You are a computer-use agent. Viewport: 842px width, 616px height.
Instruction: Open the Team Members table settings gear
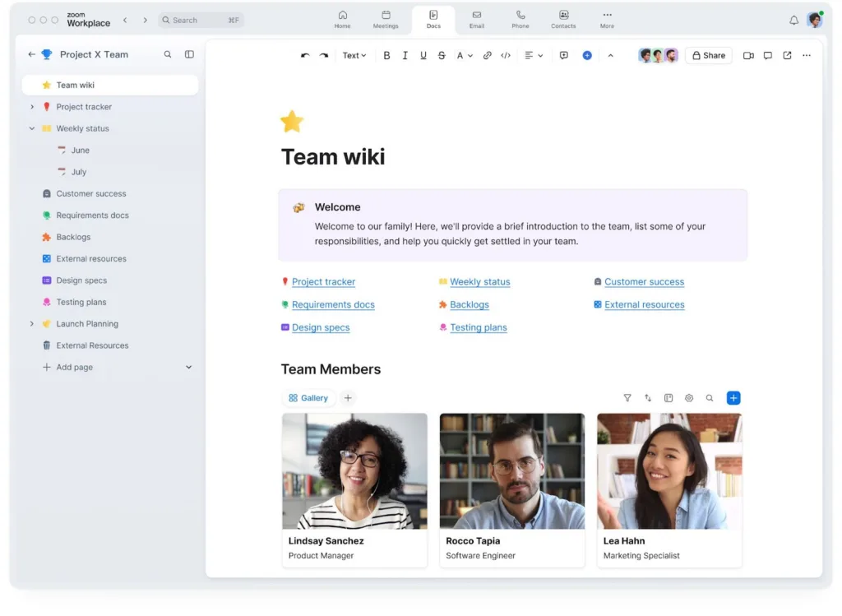(689, 397)
